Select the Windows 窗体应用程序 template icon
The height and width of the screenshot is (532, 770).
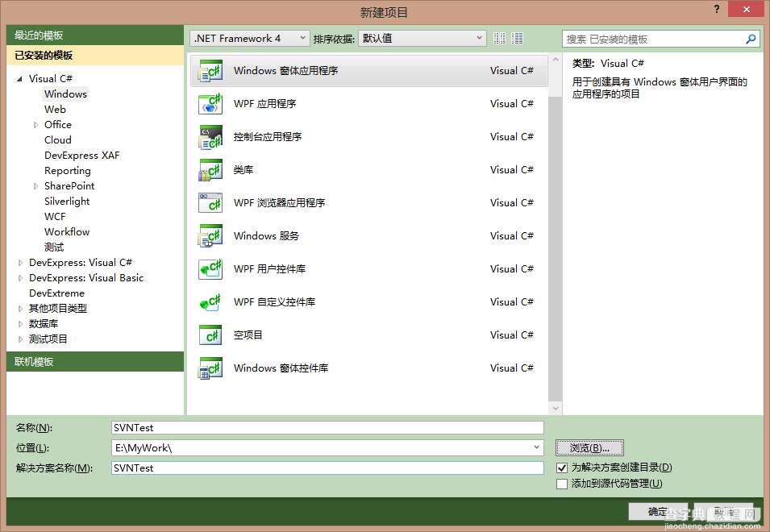[210, 71]
